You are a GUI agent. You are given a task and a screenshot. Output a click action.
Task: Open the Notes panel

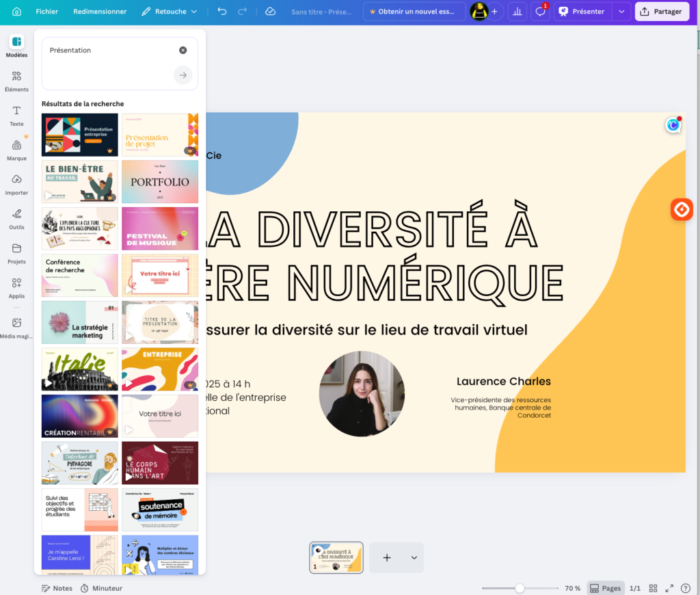[x=57, y=588]
